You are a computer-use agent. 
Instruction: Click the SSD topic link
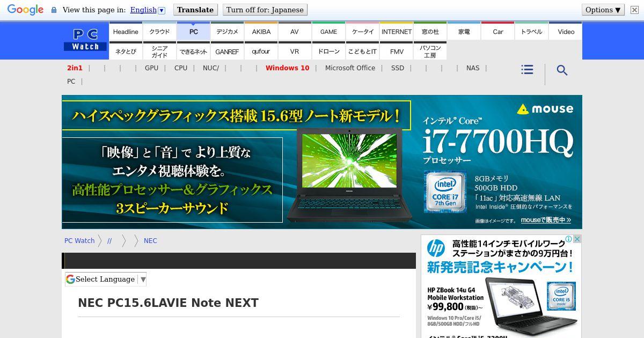pyautogui.click(x=398, y=68)
